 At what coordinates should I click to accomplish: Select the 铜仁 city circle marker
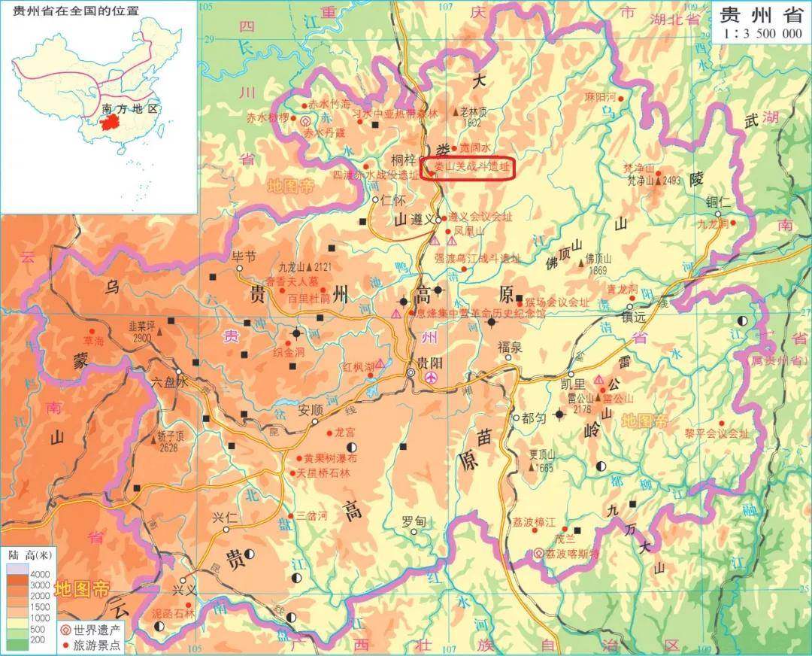(718, 214)
